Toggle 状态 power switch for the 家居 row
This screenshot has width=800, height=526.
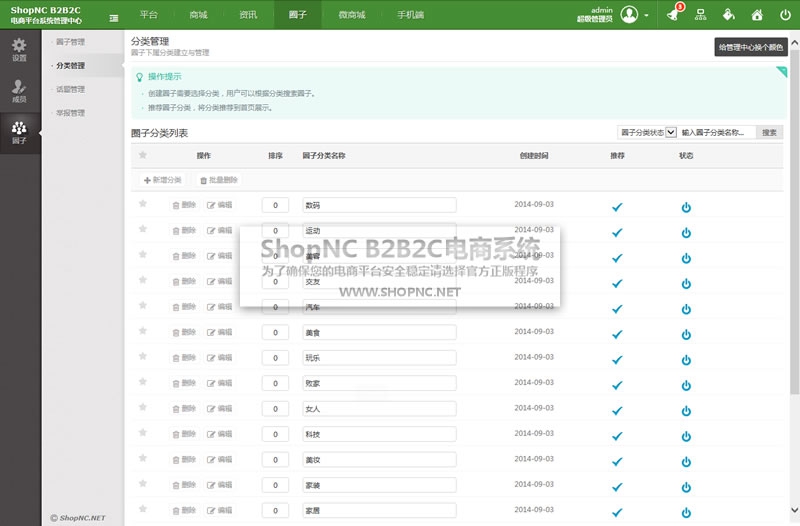(x=686, y=513)
